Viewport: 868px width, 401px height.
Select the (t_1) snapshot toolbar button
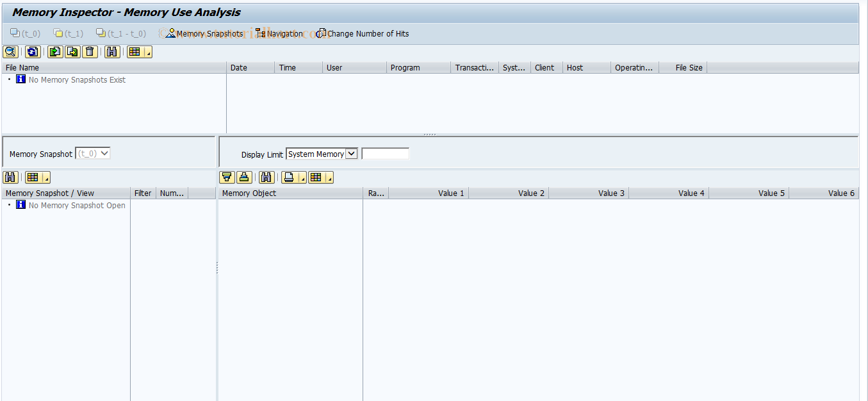click(69, 33)
